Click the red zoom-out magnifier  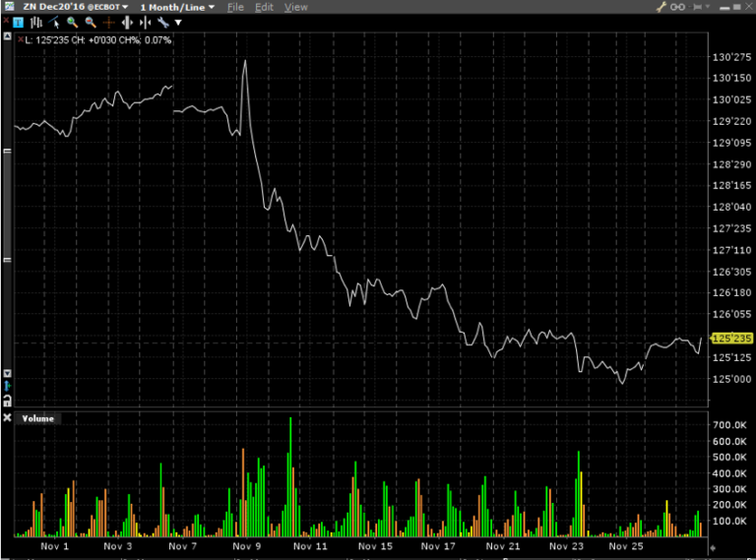[91, 23]
